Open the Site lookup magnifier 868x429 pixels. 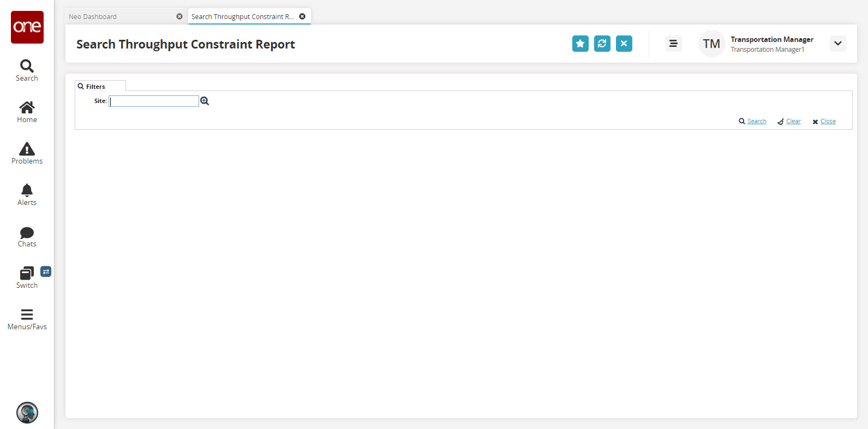click(x=205, y=101)
